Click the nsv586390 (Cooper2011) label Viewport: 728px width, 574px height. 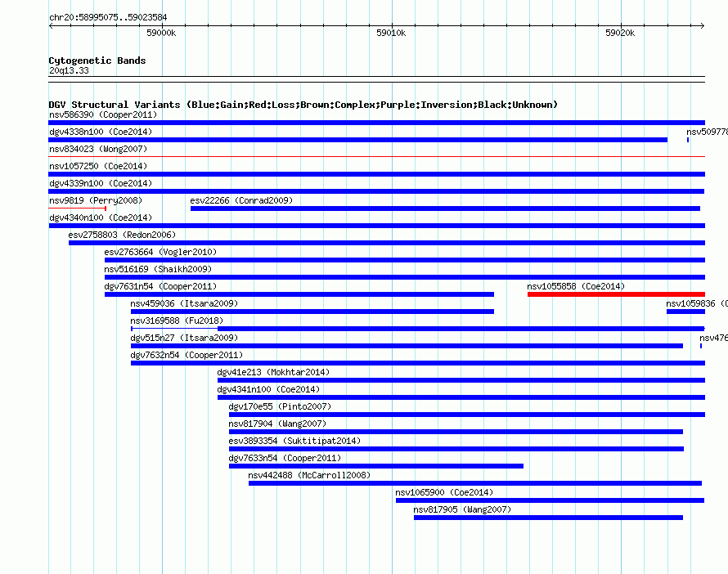pos(103,114)
